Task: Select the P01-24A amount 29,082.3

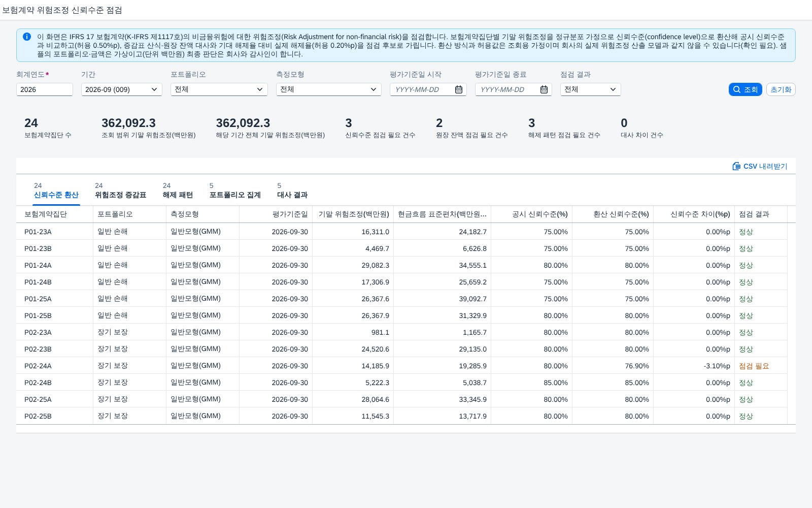Action: pos(376,265)
